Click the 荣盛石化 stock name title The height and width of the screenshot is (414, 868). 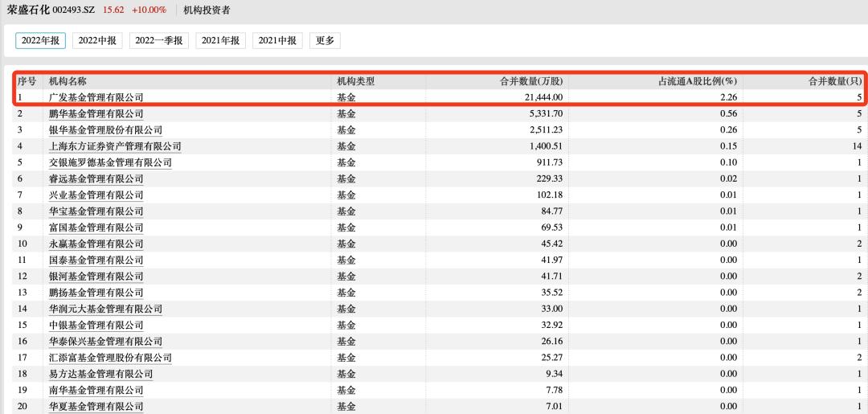pyautogui.click(x=28, y=10)
